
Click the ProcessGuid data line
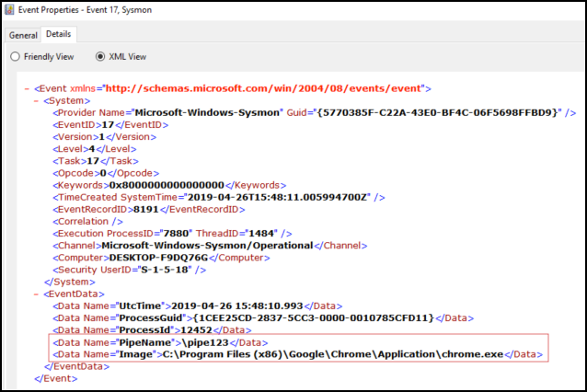pos(263,317)
